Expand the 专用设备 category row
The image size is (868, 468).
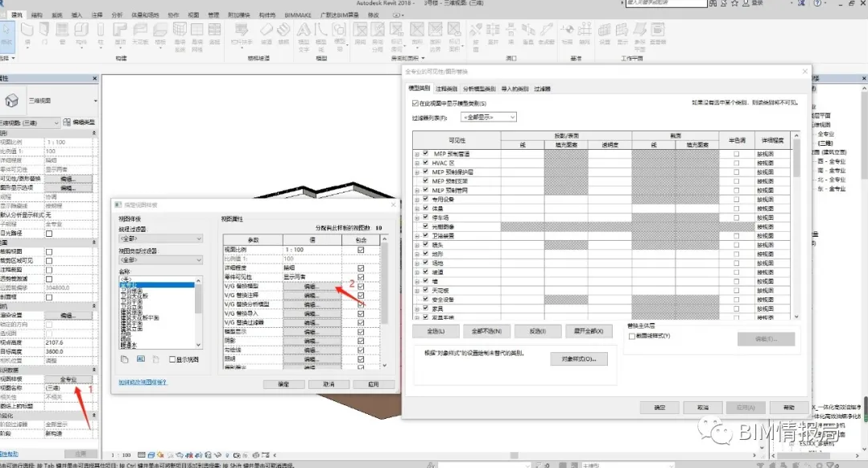coord(417,199)
